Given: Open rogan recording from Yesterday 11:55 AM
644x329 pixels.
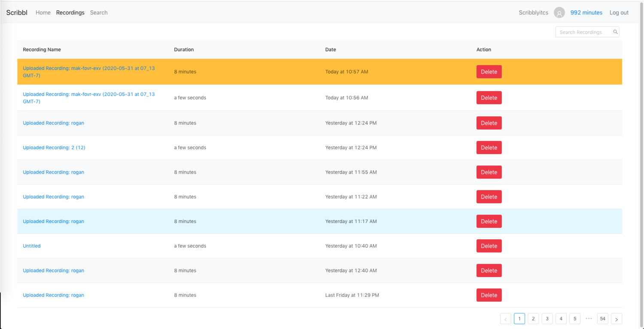Looking at the screenshot, I should 53,172.
